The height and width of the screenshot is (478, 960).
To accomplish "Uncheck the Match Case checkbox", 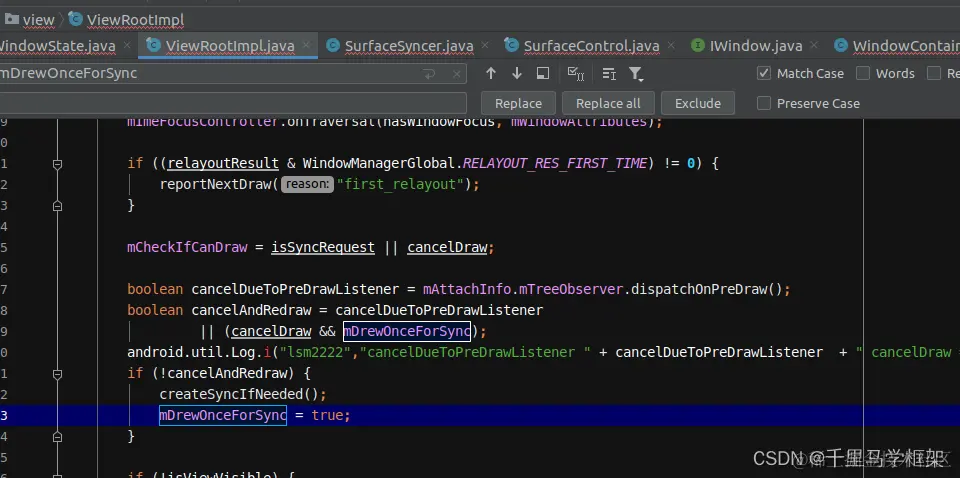I will (763, 73).
